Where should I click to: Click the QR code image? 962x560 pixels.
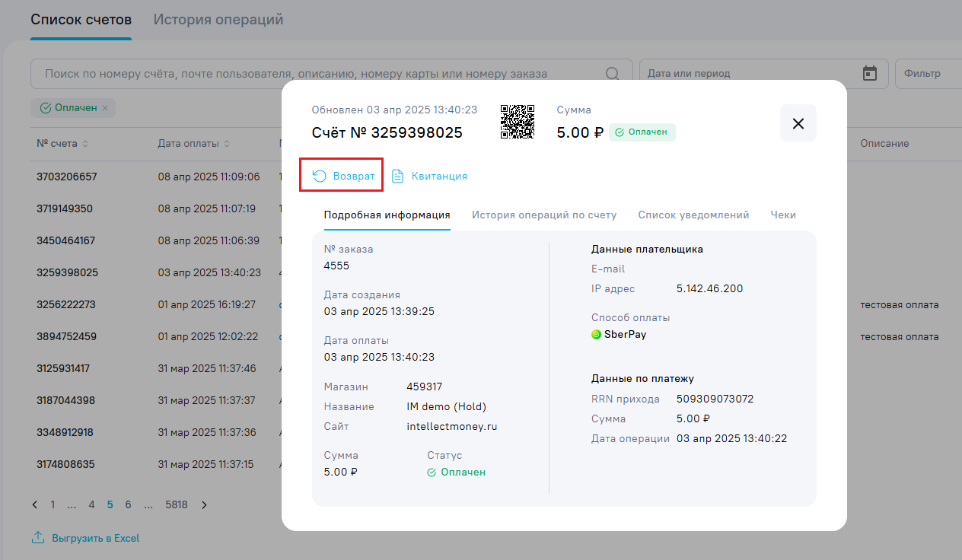coord(517,122)
